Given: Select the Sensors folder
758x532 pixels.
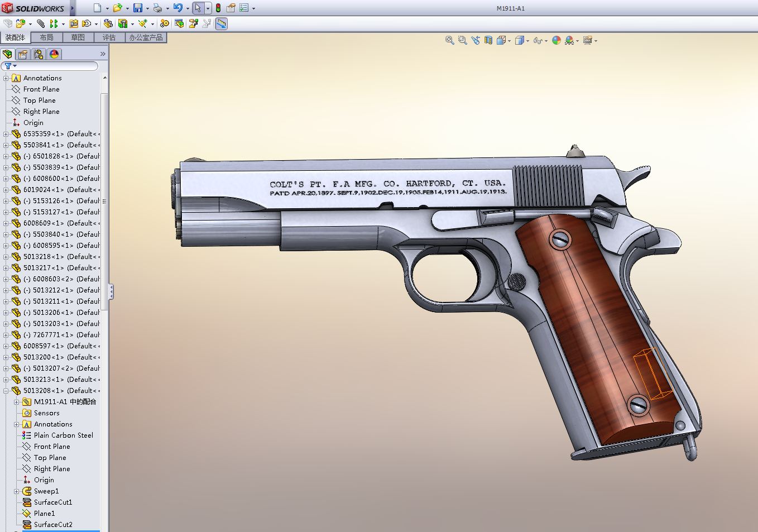Looking at the screenshot, I should click(46, 413).
